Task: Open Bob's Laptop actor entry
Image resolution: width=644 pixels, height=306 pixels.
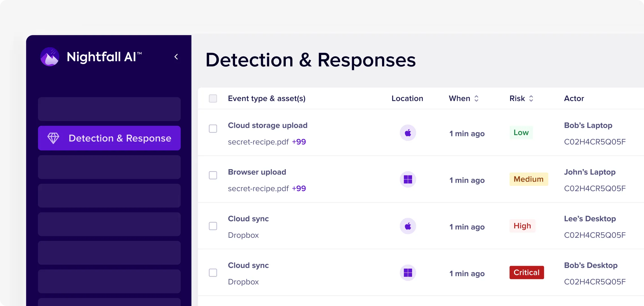Action: coord(588,125)
